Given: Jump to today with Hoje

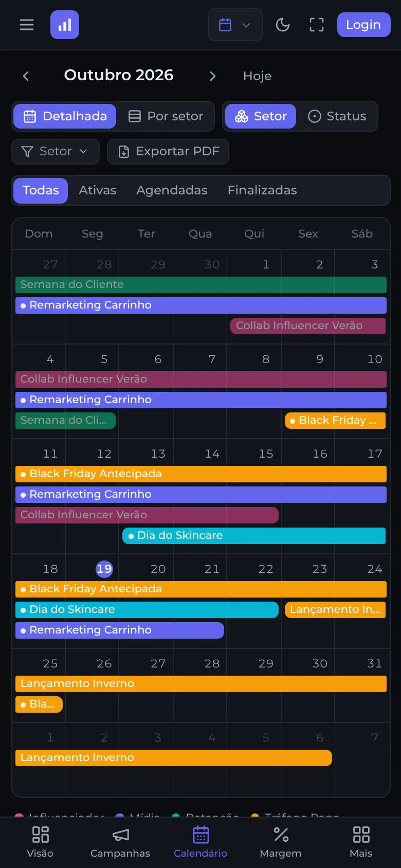Looking at the screenshot, I should [257, 76].
